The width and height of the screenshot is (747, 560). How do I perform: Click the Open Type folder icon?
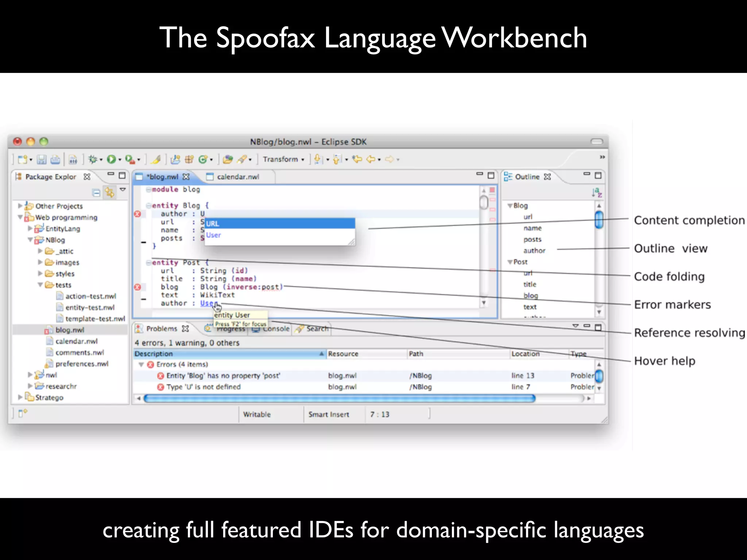[228, 159]
